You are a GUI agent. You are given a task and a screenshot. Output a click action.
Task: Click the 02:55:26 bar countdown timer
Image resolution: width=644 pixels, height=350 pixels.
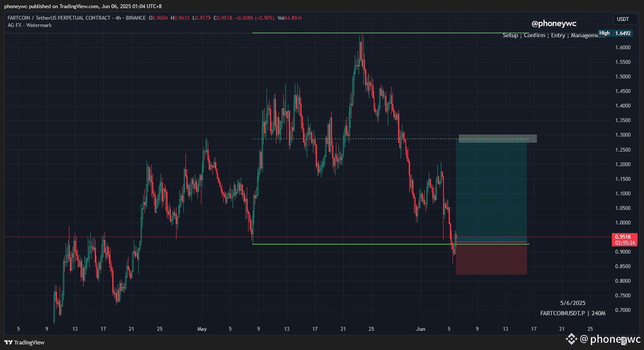625,243
